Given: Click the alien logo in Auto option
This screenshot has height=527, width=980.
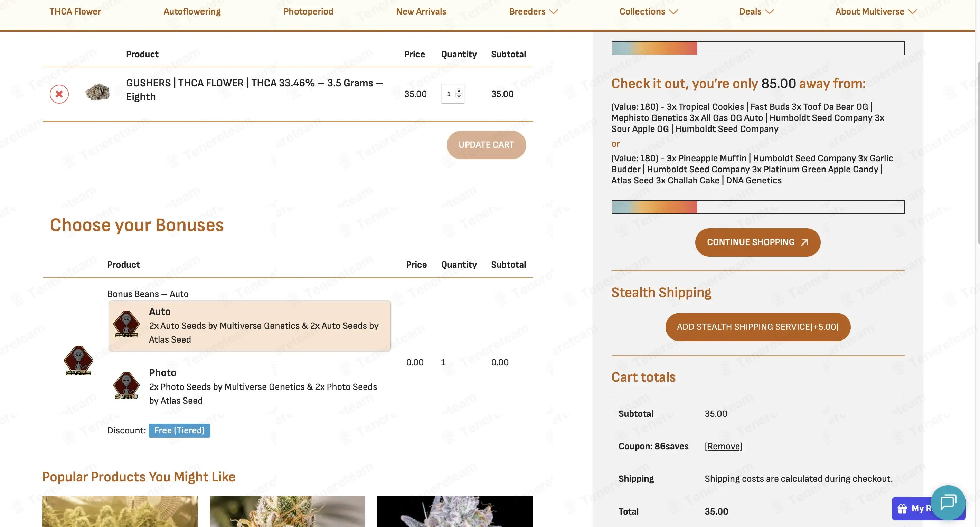Looking at the screenshot, I should [126, 324].
